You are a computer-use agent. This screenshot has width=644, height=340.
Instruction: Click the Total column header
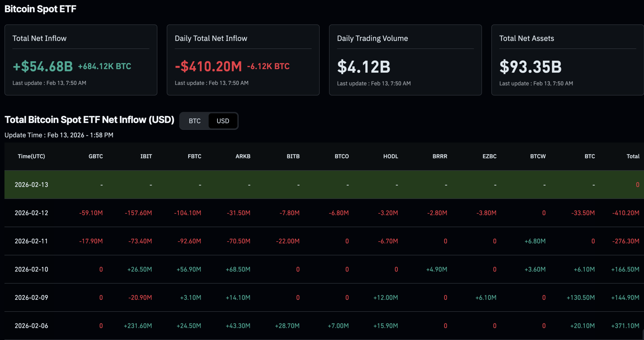click(x=633, y=156)
